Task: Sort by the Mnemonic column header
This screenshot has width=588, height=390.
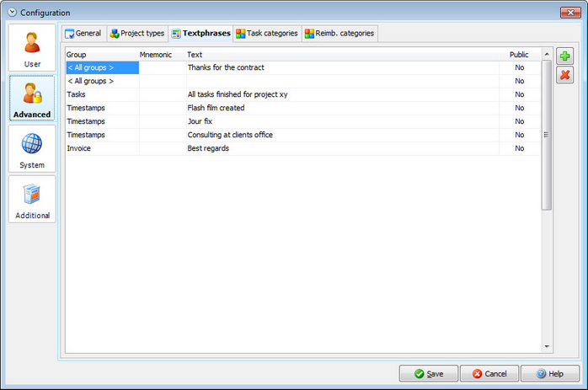Action: coord(163,55)
